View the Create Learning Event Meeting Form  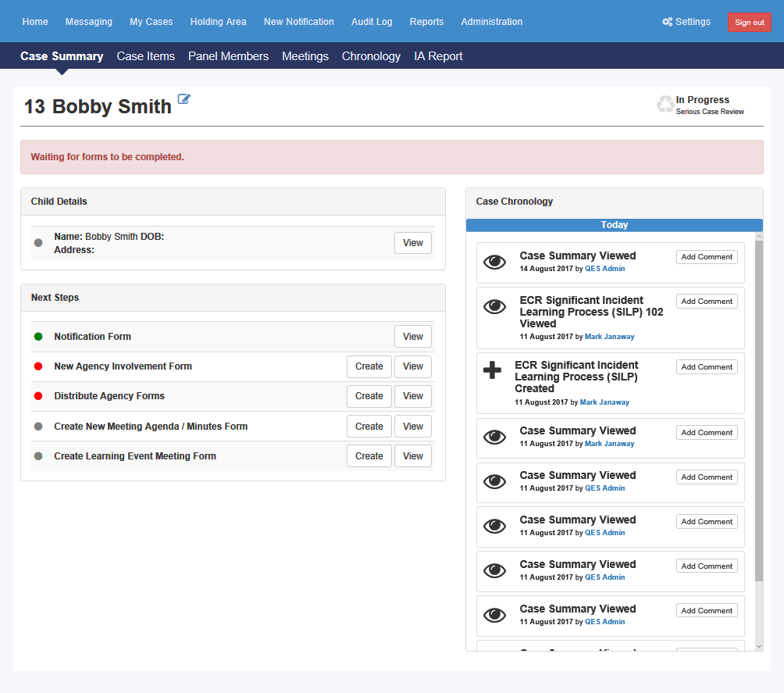[412, 456]
